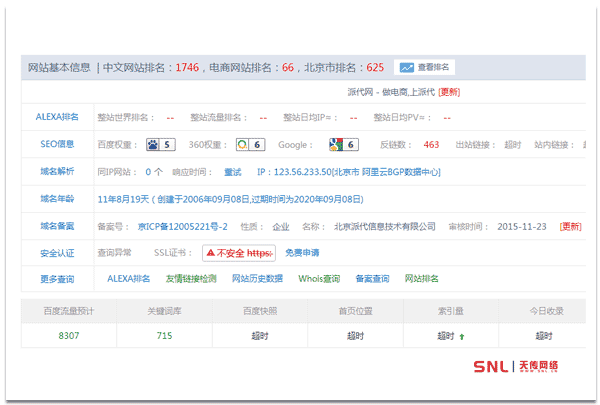The width and height of the screenshot is (600, 405).
Task: Click the 重试 response time link
Action: (x=233, y=172)
